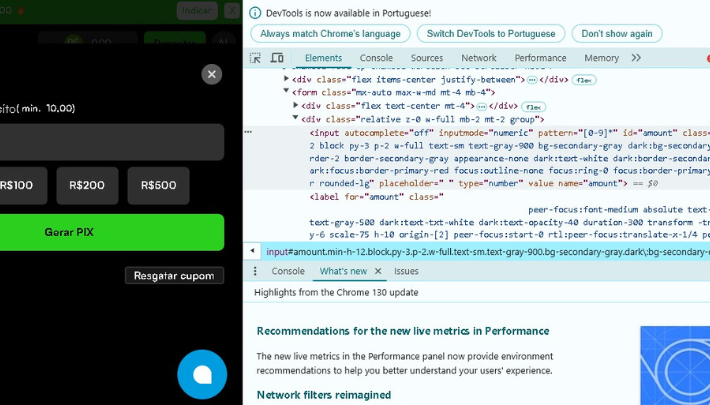Click the inspect element picker icon
The width and height of the screenshot is (710, 405).
pos(256,58)
